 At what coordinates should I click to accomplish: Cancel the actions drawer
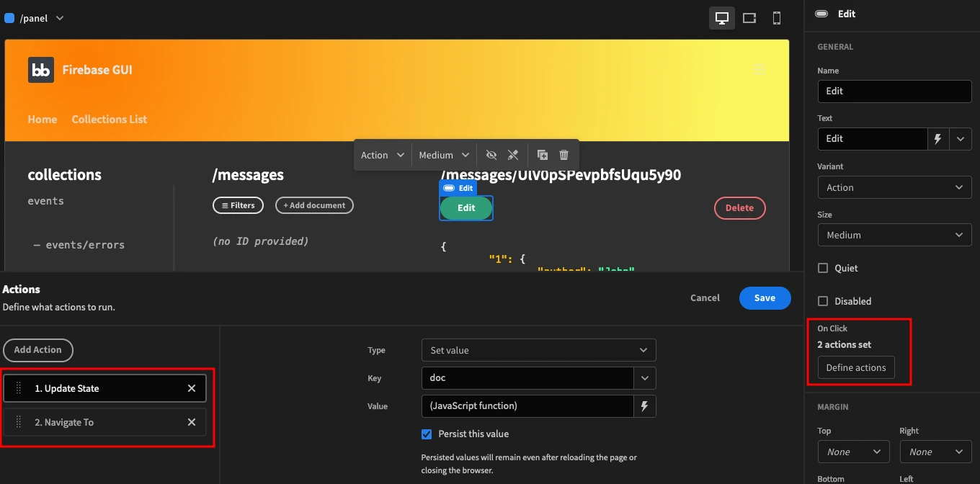tap(705, 298)
